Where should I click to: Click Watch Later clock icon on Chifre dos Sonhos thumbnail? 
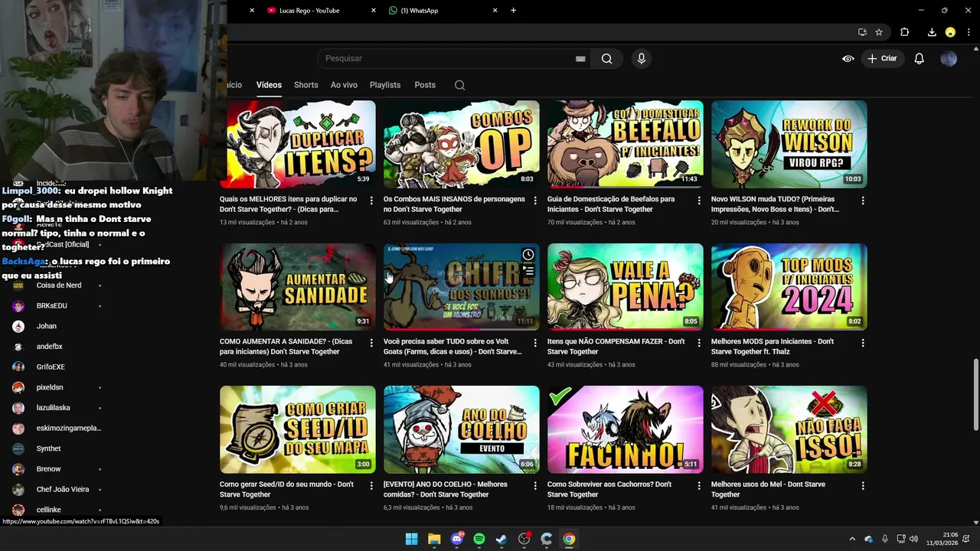(528, 255)
